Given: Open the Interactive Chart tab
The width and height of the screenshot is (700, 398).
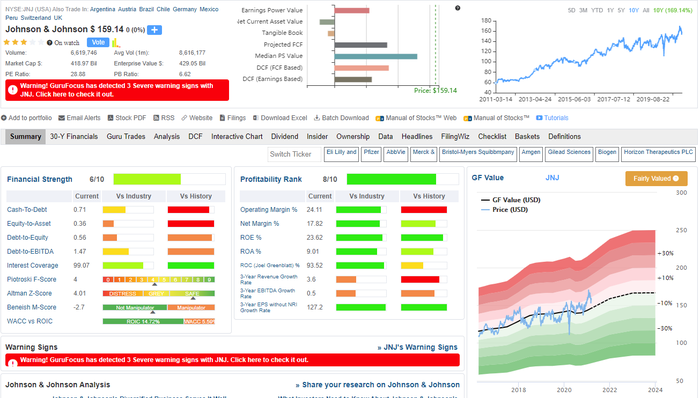Looking at the screenshot, I should (237, 137).
